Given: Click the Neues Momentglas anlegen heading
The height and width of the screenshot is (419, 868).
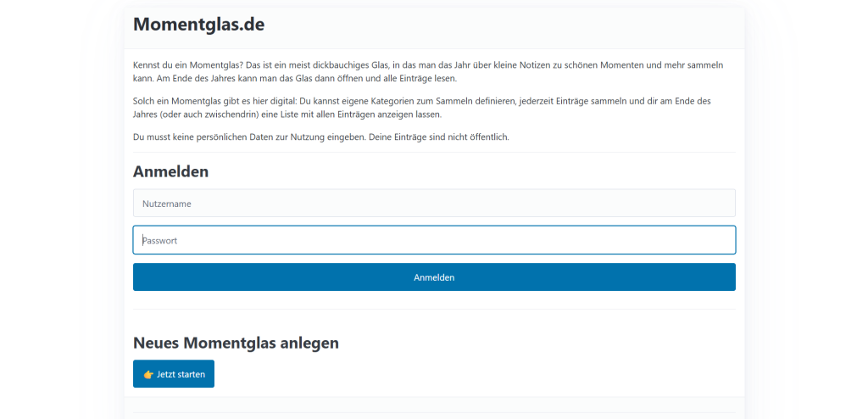Looking at the screenshot, I should [x=236, y=343].
